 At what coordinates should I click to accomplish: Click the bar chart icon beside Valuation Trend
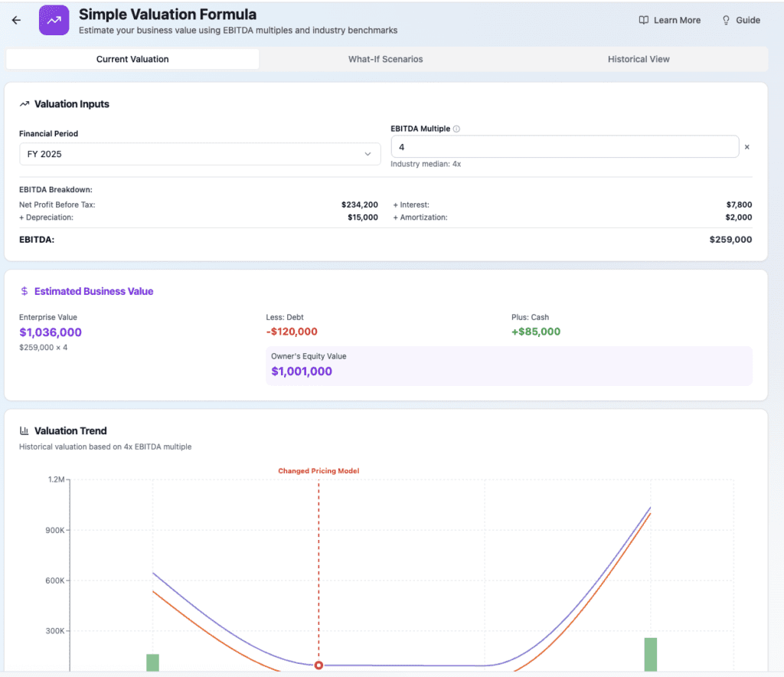tap(24, 431)
